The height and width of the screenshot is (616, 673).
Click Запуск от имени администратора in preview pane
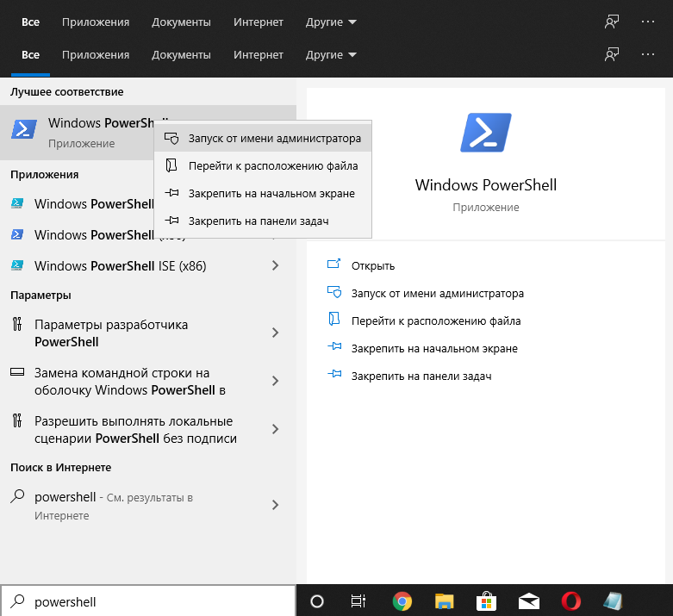(x=438, y=293)
